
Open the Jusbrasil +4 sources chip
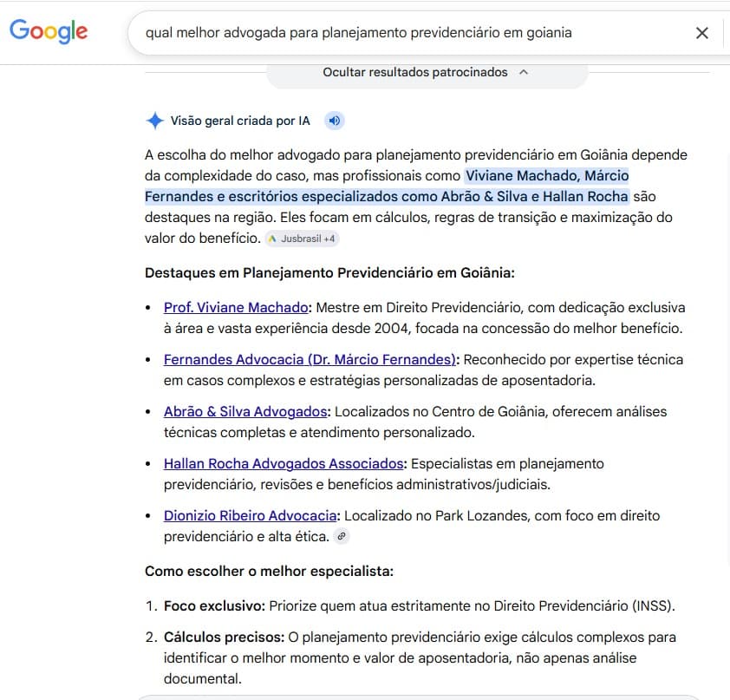(303, 239)
